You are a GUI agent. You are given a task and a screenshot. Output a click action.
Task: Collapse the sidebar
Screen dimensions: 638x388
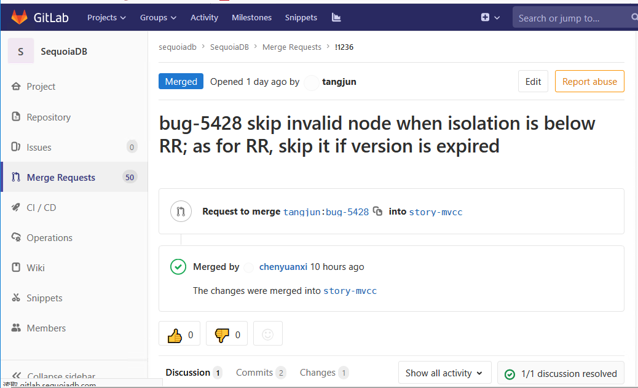pyautogui.click(x=53, y=376)
